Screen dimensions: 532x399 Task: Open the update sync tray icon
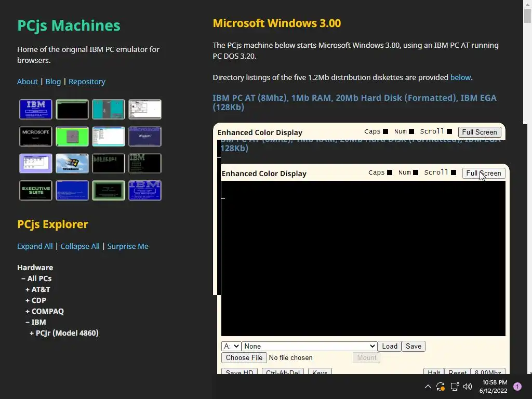pyautogui.click(x=441, y=387)
